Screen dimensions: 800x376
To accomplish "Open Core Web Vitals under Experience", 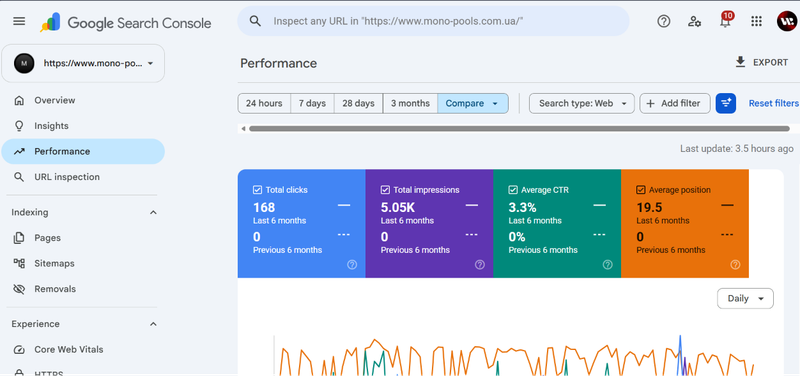I will click(x=83, y=349).
